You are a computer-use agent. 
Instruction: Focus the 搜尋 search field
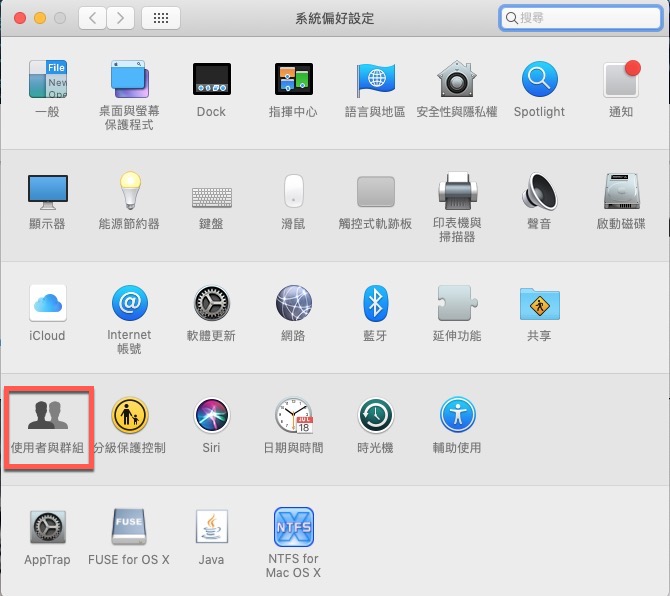point(580,18)
